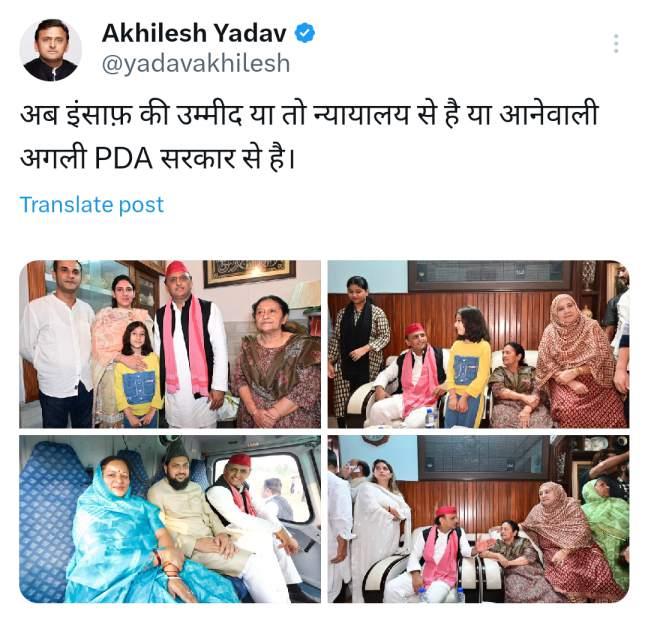Click girl's yellow top in group photo
Viewport: 648px width, 622px height.
(138, 382)
